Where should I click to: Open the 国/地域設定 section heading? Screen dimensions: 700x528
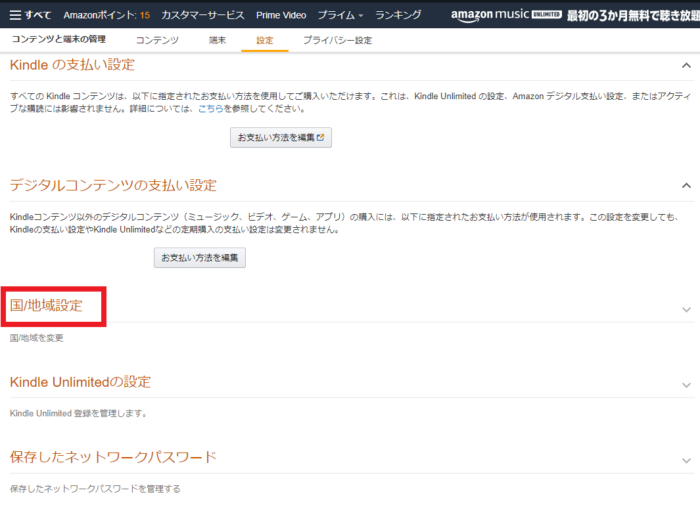46,305
